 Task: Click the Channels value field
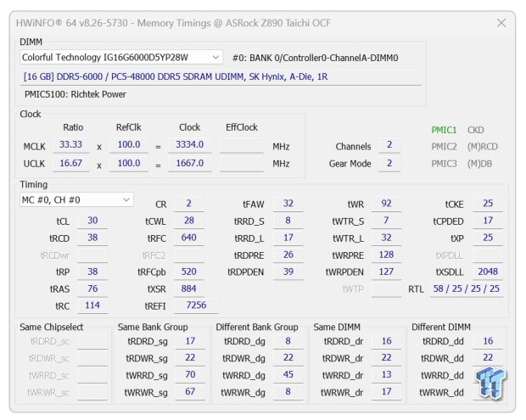point(389,145)
